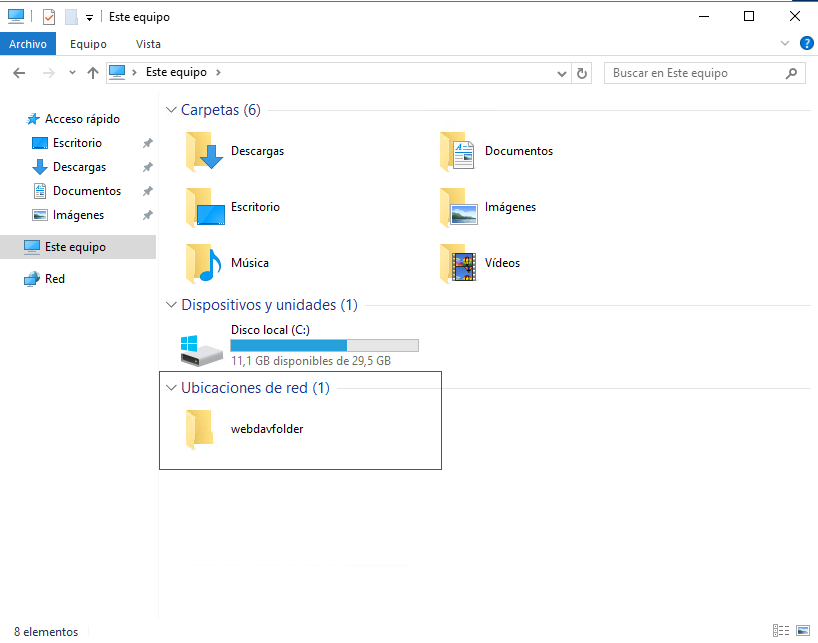Select Descargas in the navigation pane
Image resolution: width=818 pixels, height=643 pixels.
[x=79, y=167]
